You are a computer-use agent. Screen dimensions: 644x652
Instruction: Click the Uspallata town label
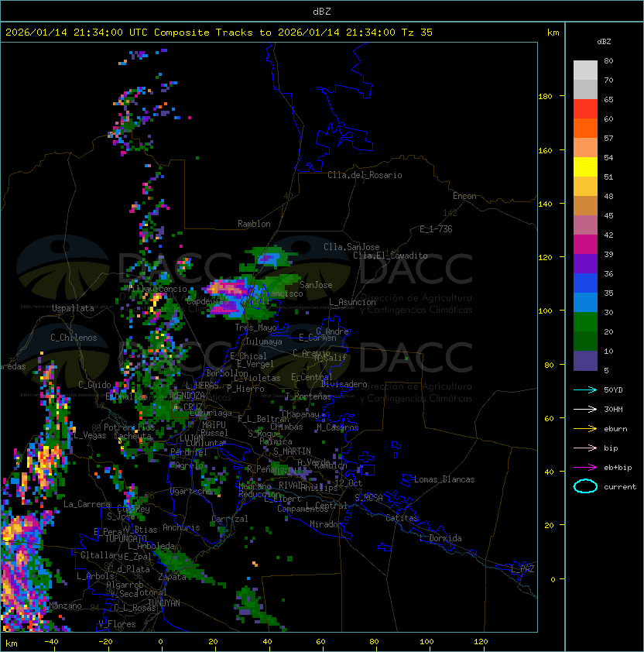coord(73,308)
